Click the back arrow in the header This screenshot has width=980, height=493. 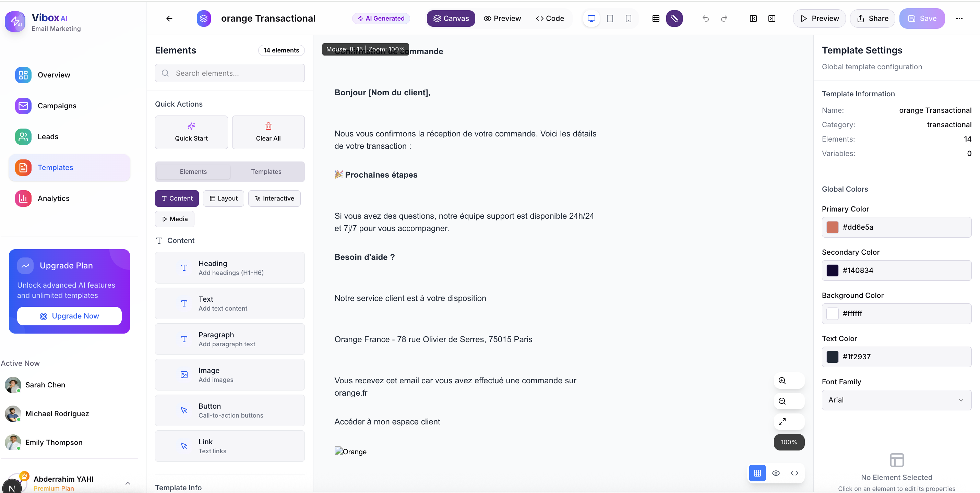169,18
